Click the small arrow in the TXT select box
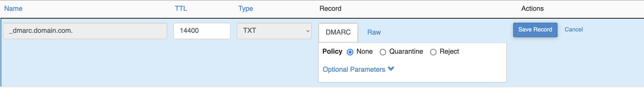The height and width of the screenshot is (88, 644). (308, 31)
